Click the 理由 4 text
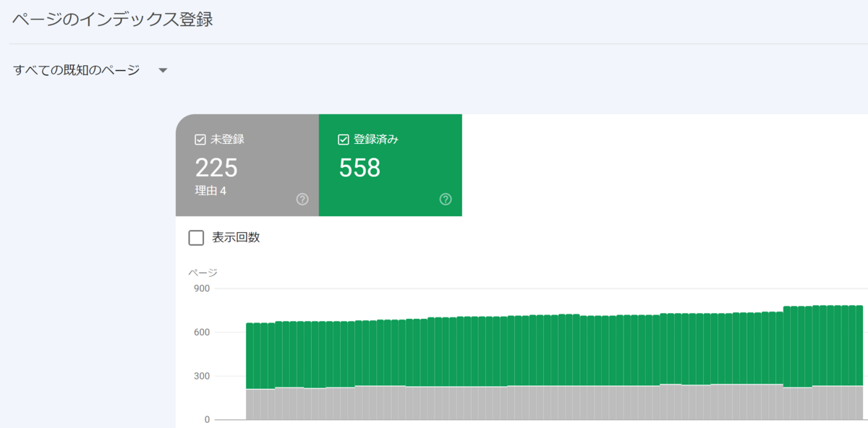The width and height of the screenshot is (868, 428). (210, 192)
